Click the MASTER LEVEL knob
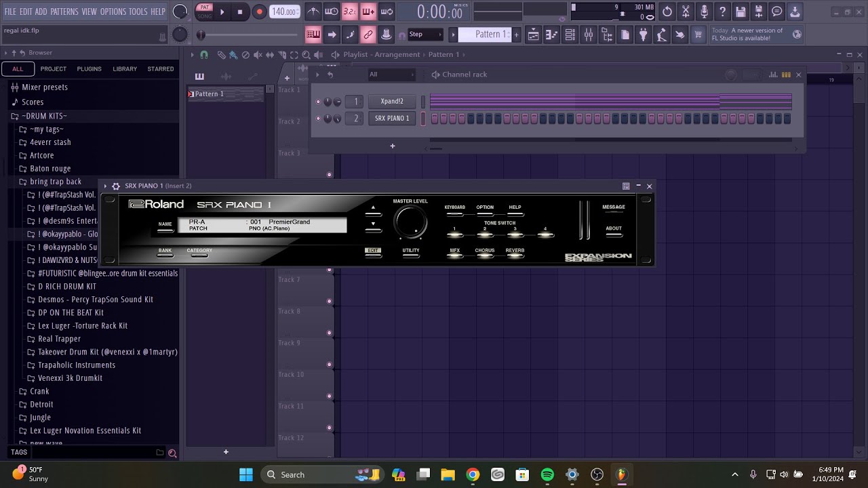The image size is (868, 488). (x=411, y=222)
